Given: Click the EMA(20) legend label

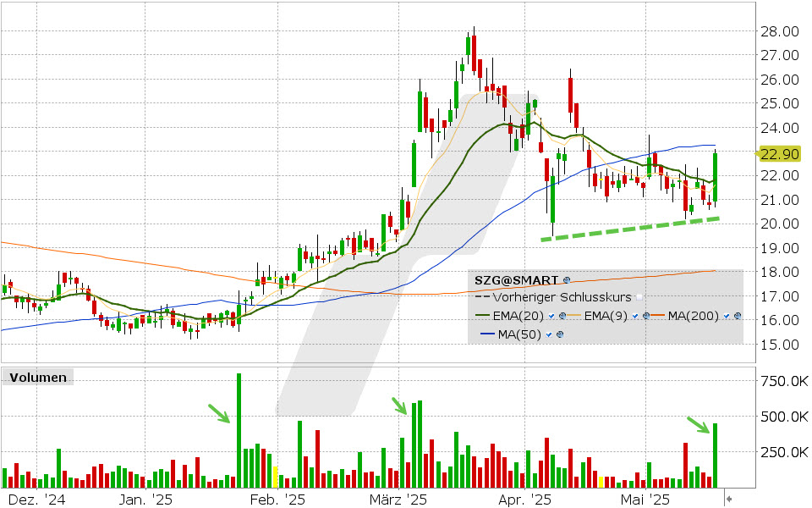Looking at the screenshot, I should pos(518,316).
